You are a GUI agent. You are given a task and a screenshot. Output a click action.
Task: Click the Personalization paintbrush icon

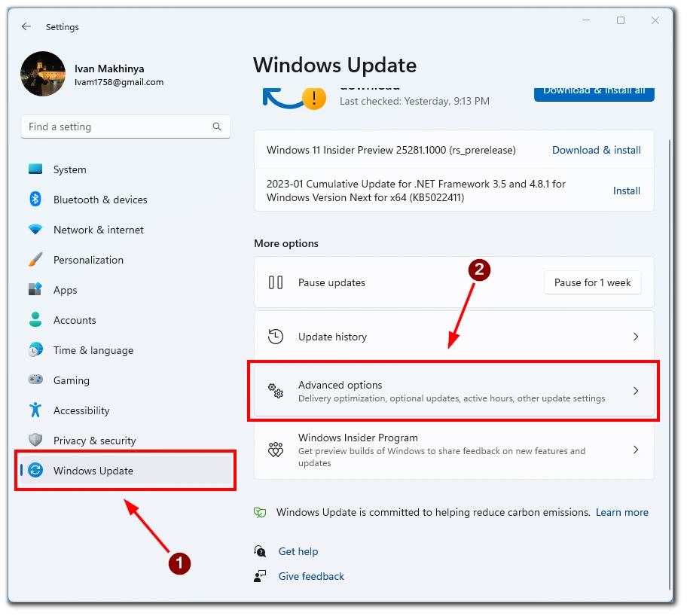point(35,259)
